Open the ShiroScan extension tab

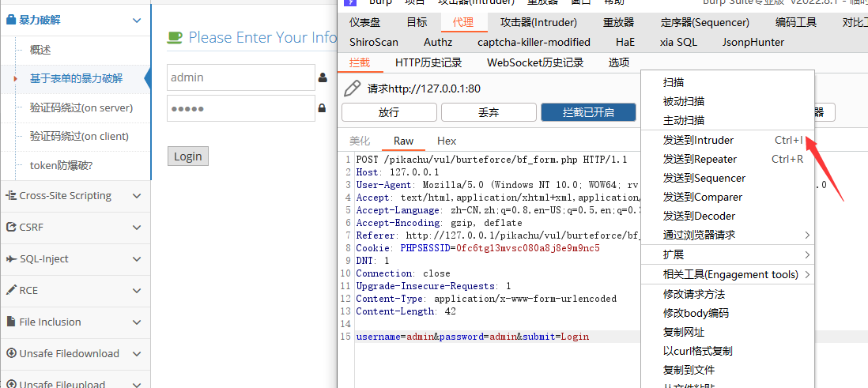click(x=374, y=42)
